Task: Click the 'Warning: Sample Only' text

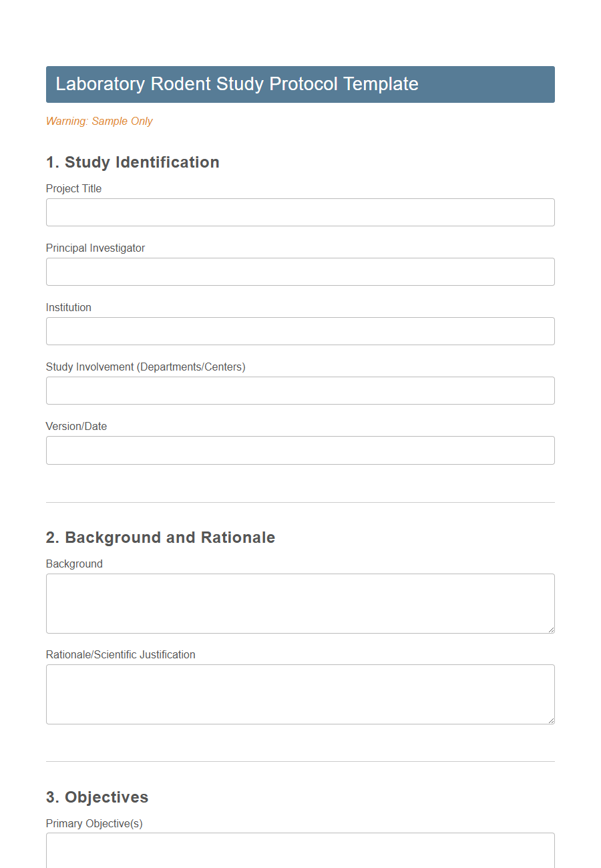Action: (99, 121)
